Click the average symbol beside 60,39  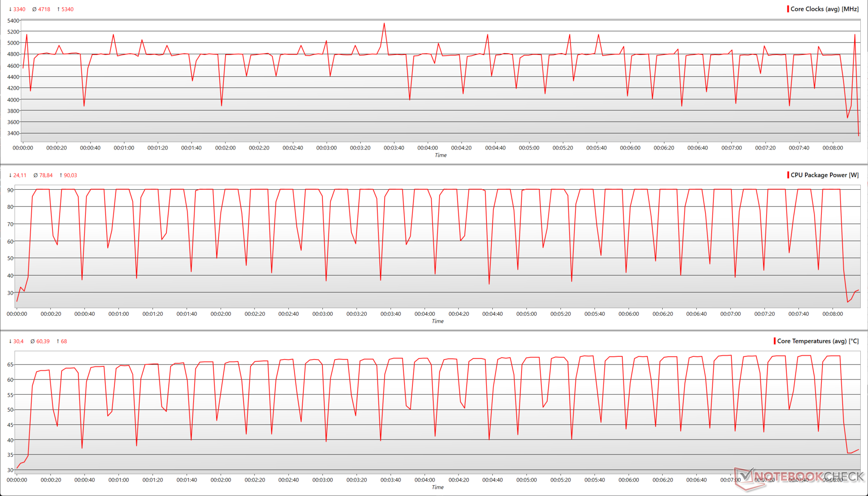click(x=33, y=342)
